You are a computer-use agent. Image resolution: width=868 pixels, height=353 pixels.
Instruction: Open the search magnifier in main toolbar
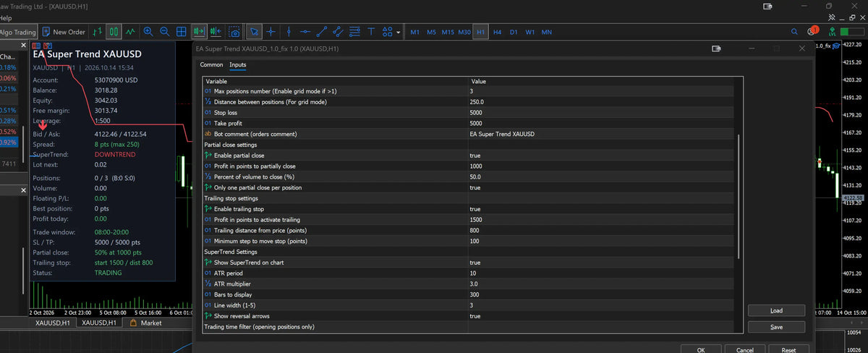click(794, 32)
